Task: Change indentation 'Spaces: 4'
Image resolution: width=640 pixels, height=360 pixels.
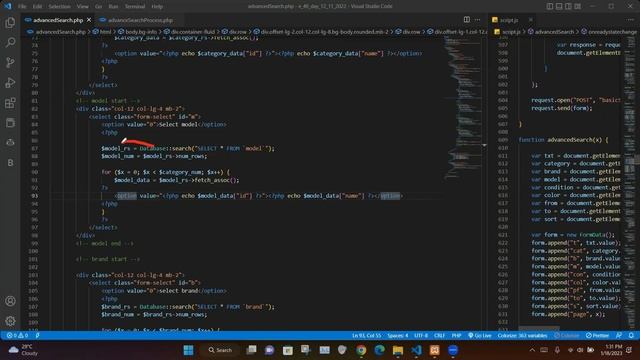Action: click(x=398, y=336)
